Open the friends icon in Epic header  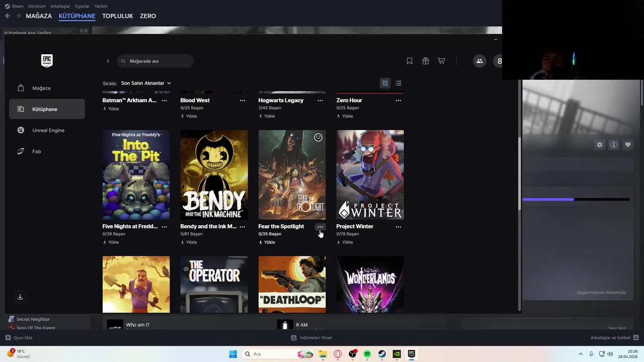[479, 61]
